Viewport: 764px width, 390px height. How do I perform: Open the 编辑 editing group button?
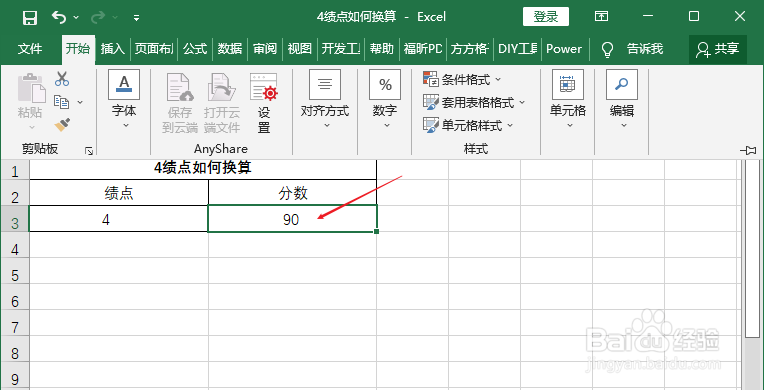[x=622, y=100]
